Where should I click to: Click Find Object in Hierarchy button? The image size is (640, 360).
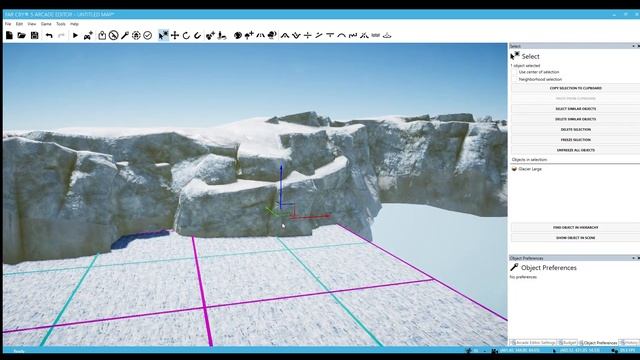[576, 227]
